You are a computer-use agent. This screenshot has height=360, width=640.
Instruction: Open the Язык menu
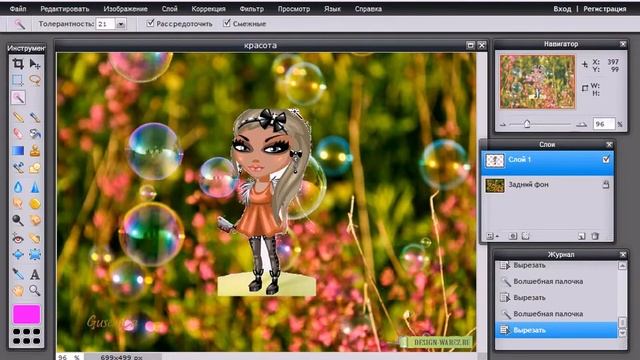click(332, 9)
